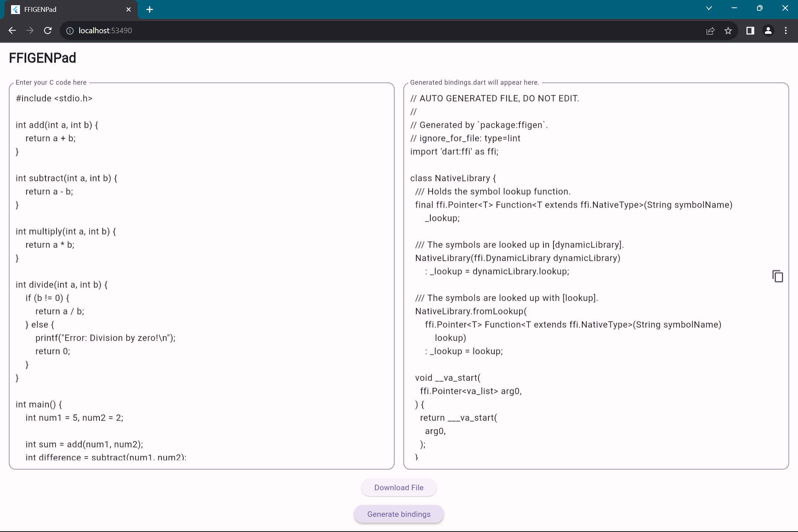This screenshot has width=798, height=532.
Task: Expand the tab search dropdown
Action: [709, 8]
